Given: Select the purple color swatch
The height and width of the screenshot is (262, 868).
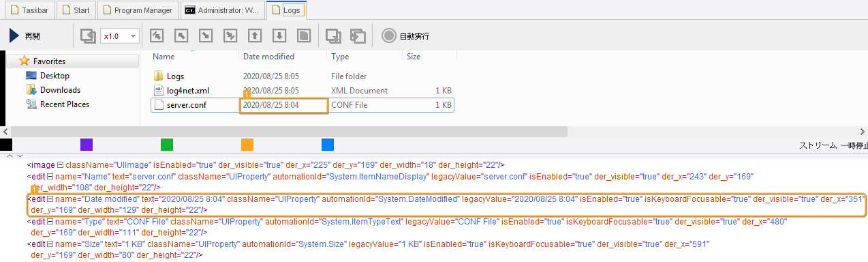Looking at the screenshot, I should [87, 145].
